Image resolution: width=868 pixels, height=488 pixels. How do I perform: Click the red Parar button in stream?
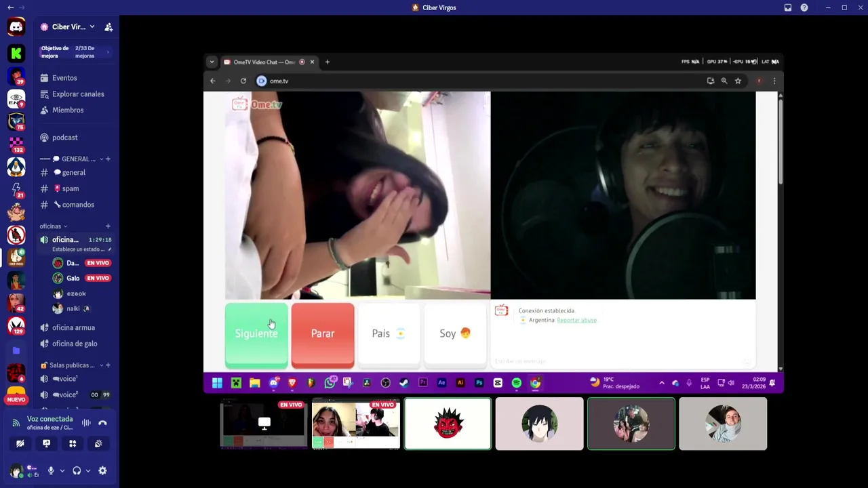[x=323, y=335]
